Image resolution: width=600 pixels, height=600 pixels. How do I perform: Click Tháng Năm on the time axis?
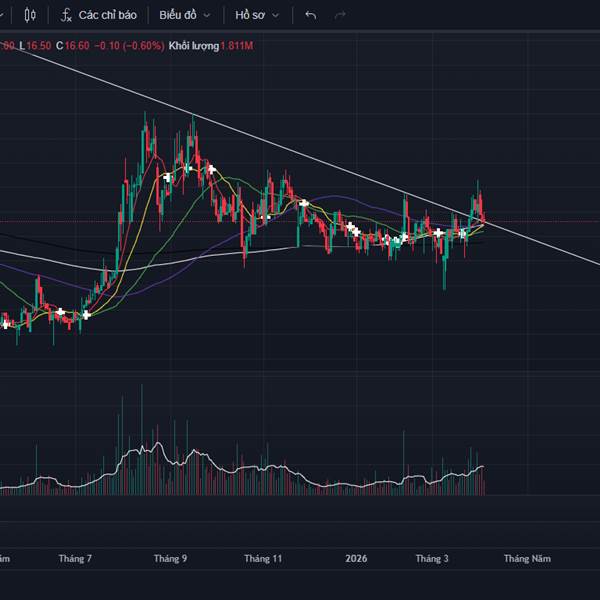coord(526,558)
